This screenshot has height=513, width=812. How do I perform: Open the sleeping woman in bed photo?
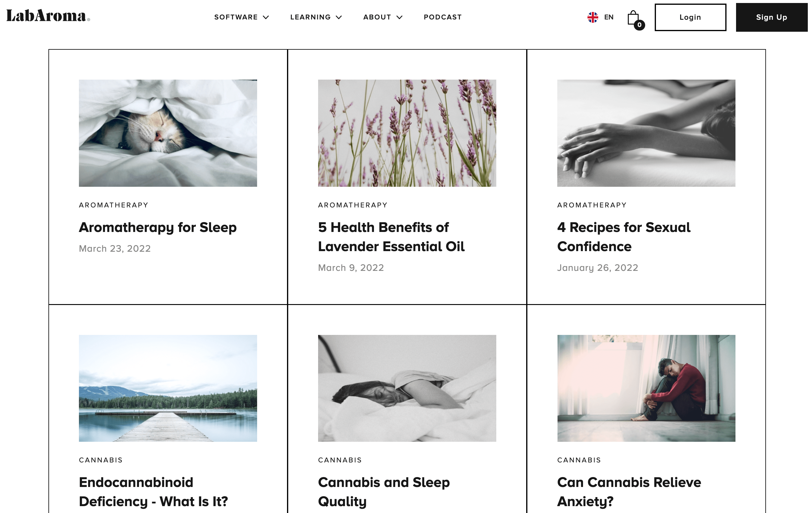(407, 388)
